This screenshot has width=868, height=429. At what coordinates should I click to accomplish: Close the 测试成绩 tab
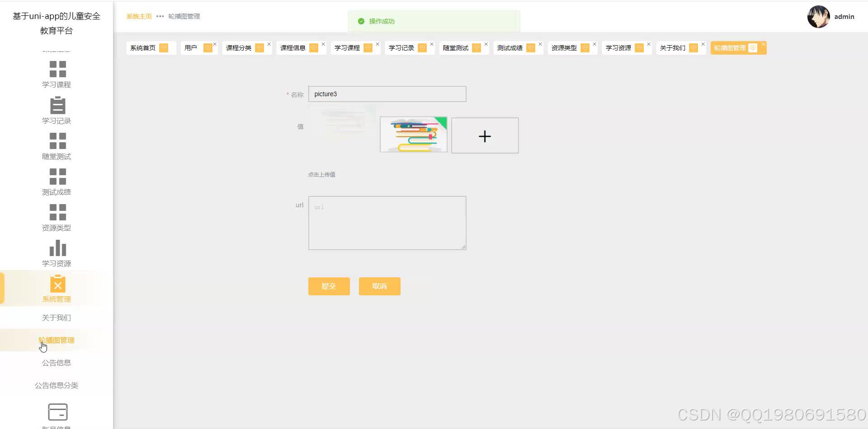[540, 44]
